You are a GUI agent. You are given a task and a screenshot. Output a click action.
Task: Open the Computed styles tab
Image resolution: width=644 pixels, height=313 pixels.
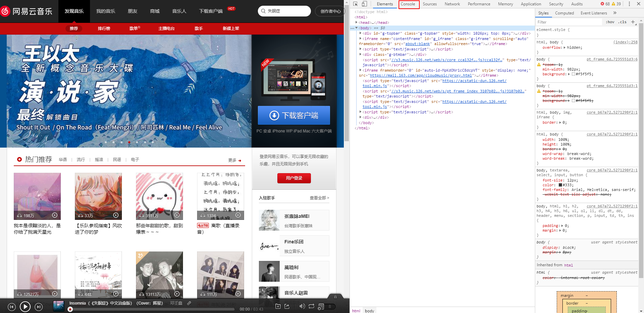point(564,13)
